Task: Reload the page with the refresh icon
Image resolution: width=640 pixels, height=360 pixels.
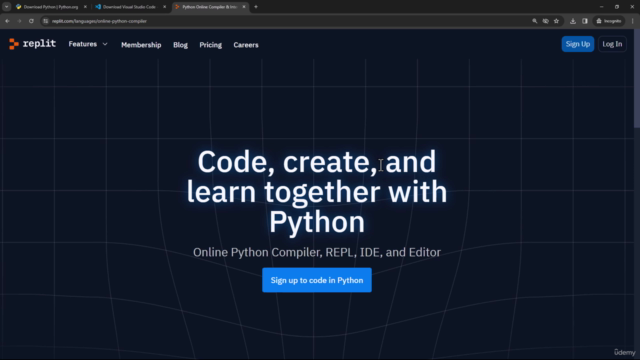Action: coord(31,21)
